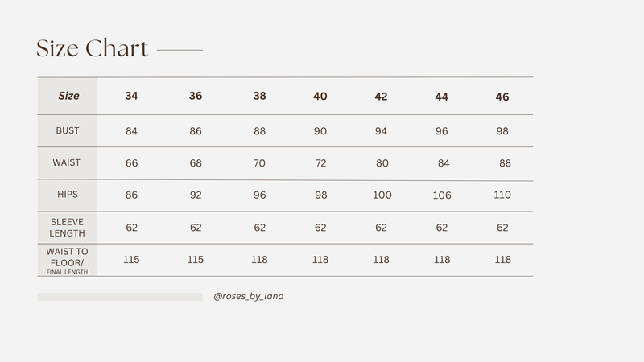
Task: Select the waist value 72
Action: point(320,163)
